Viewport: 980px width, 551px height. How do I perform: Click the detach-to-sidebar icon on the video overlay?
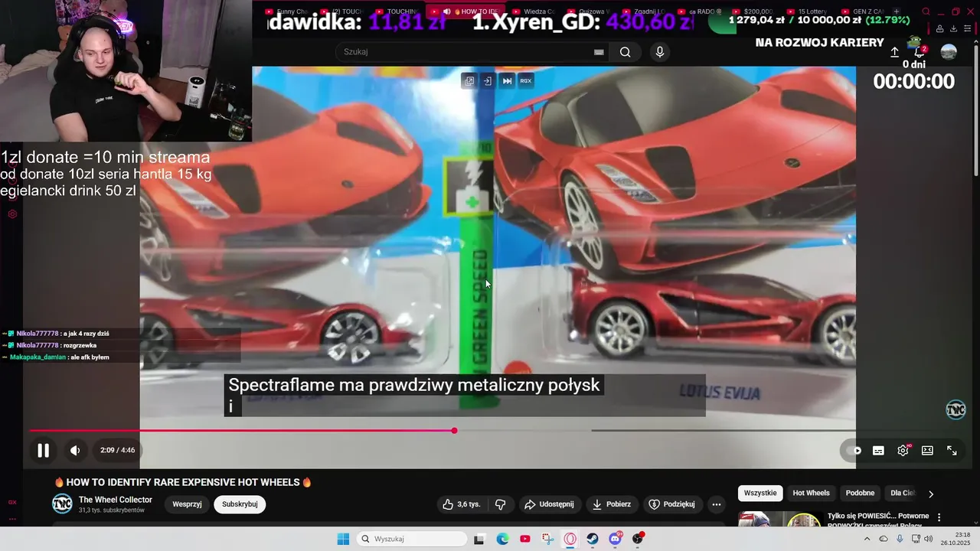(488, 80)
